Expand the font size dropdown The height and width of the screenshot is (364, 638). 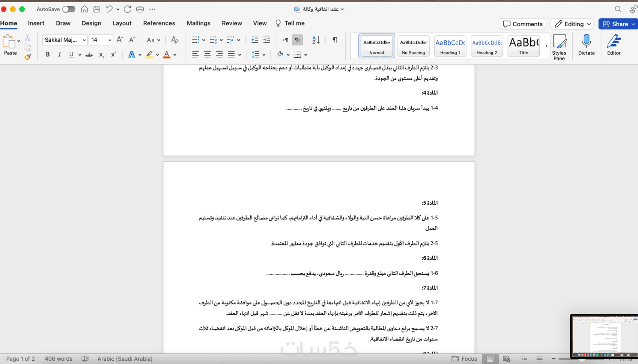(110, 40)
